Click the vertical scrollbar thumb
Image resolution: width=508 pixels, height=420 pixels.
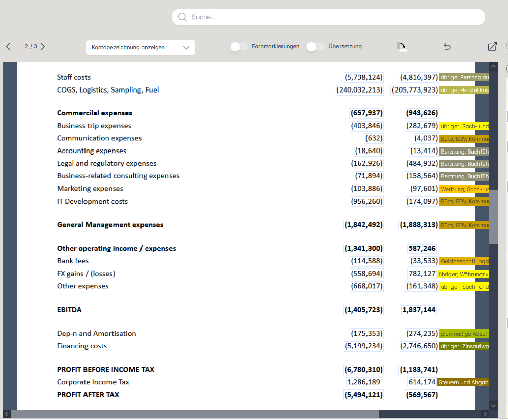(493, 217)
